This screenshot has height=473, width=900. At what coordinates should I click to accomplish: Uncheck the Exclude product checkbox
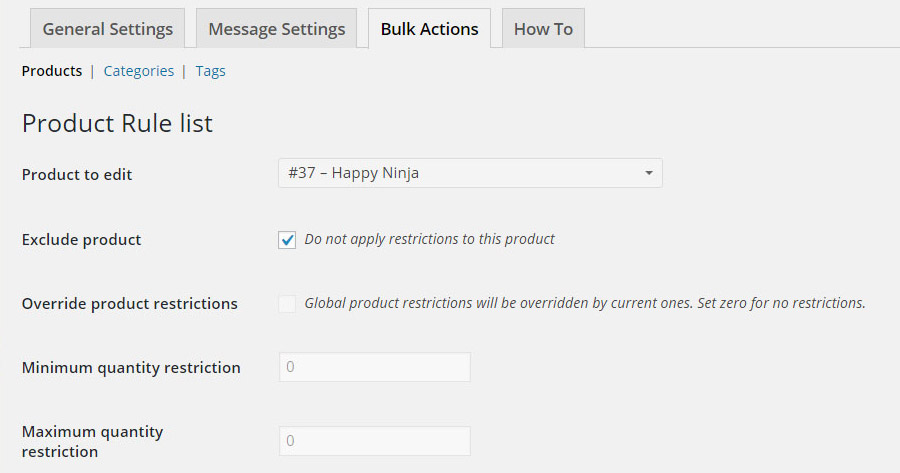(x=287, y=240)
